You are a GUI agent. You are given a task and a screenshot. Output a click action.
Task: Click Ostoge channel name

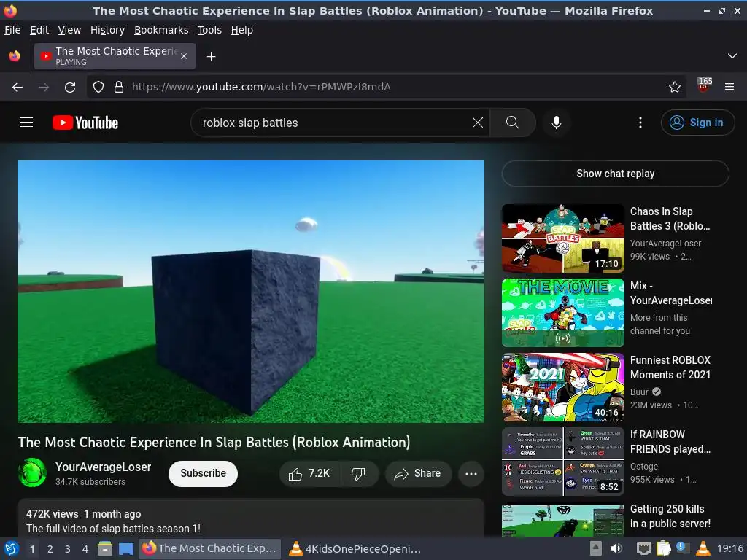[x=644, y=467]
